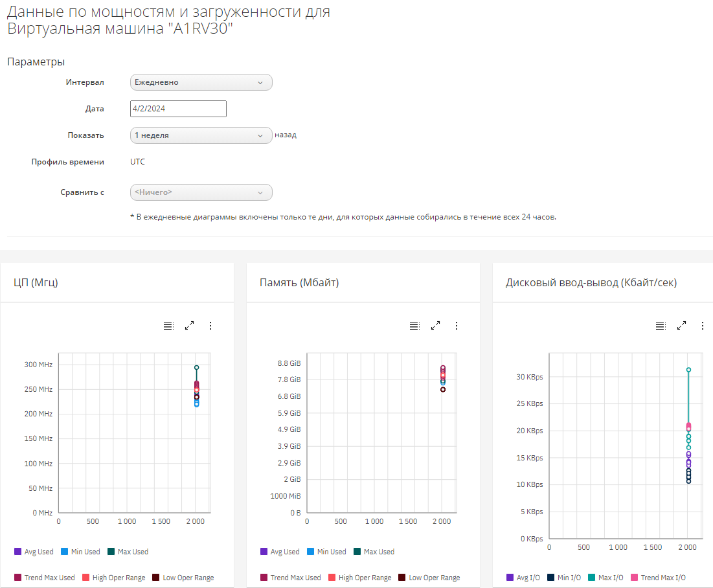Open the CPU chart three-dot options menu

pyautogui.click(x=210, y=326)
